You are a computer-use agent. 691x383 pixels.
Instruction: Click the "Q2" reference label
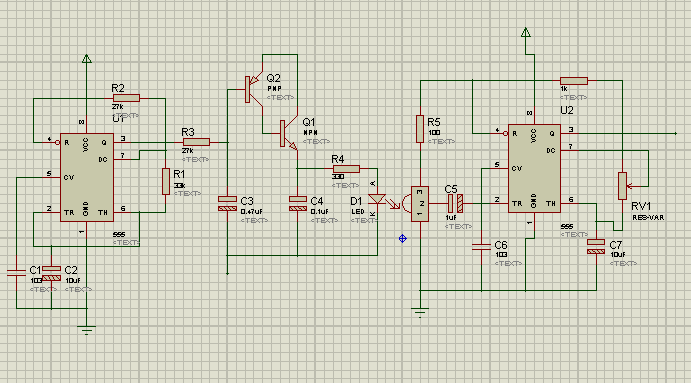click(x=273, y=78)
